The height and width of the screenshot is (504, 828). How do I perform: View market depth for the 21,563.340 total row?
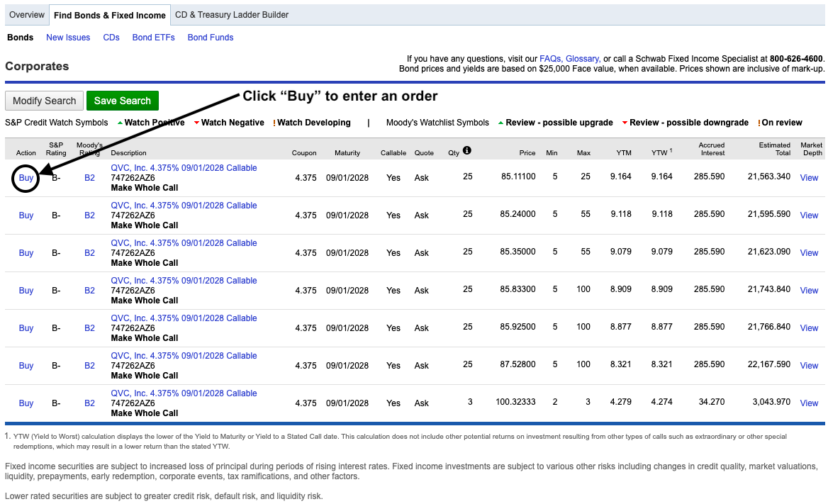809,178
